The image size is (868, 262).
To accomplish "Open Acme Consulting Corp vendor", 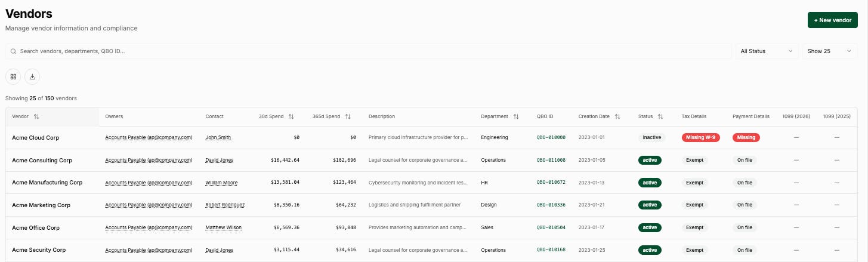I will [42, 160].
